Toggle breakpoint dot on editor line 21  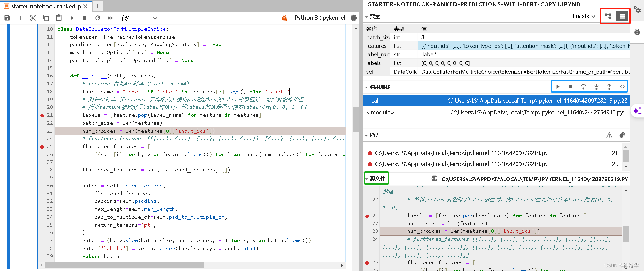(42, 115)
